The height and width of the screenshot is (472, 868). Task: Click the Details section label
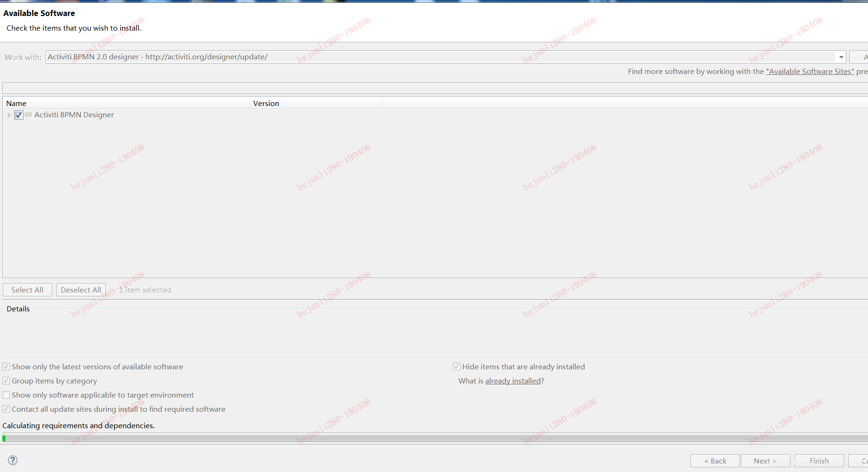18,309
